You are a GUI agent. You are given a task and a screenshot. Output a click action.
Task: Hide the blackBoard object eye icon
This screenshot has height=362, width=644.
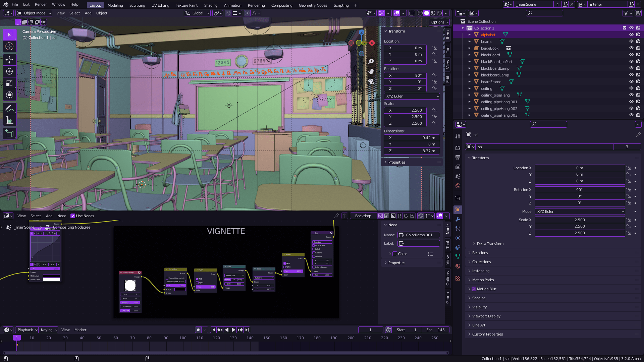pyautogui.click(x=631, y=55)
